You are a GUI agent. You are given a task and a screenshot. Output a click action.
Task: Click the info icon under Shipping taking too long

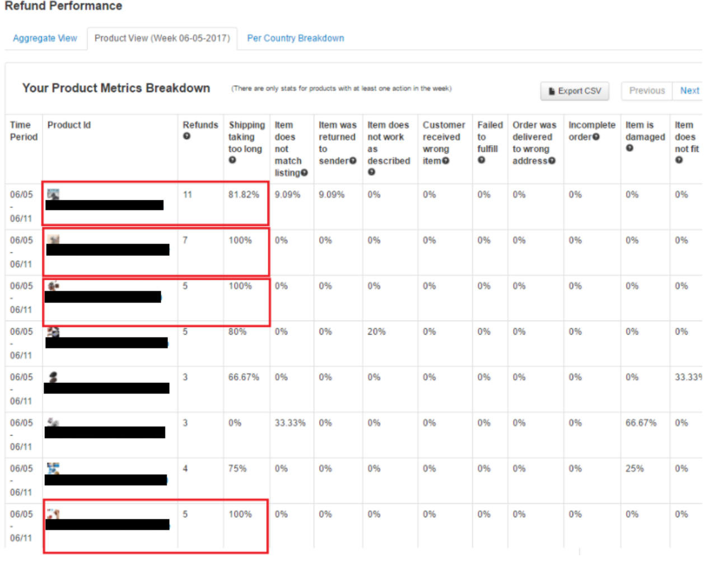click(x=232, y=160)
